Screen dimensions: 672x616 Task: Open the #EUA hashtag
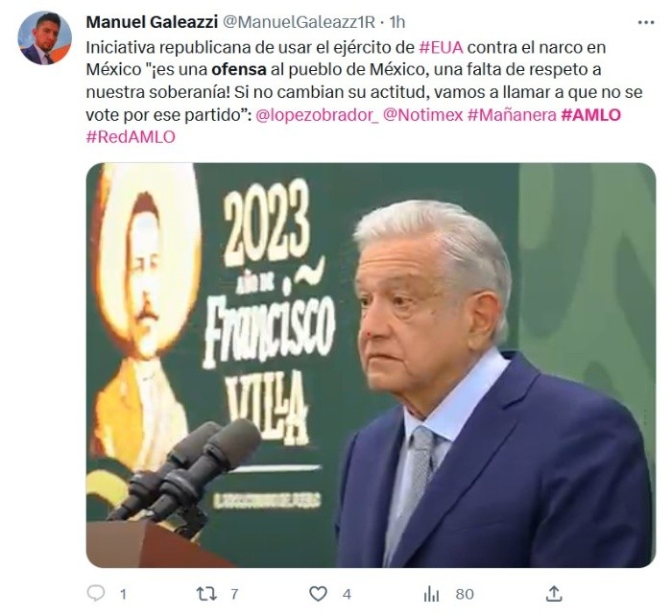(441, 47)
